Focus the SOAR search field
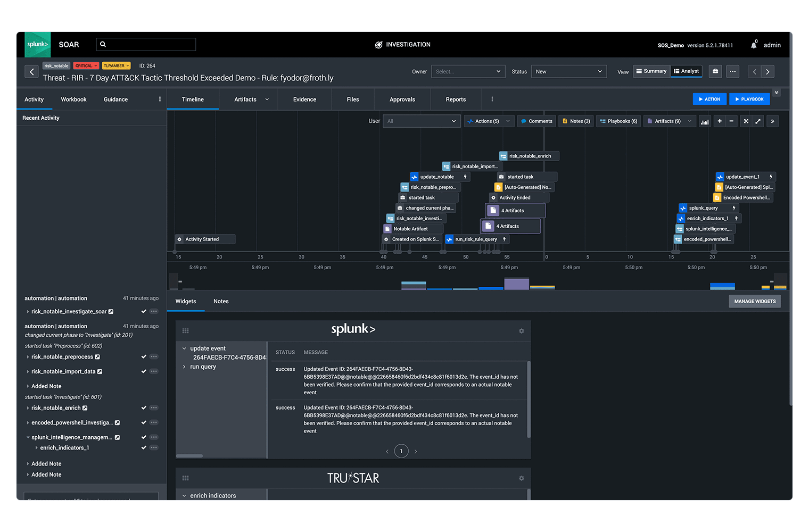 146,45
